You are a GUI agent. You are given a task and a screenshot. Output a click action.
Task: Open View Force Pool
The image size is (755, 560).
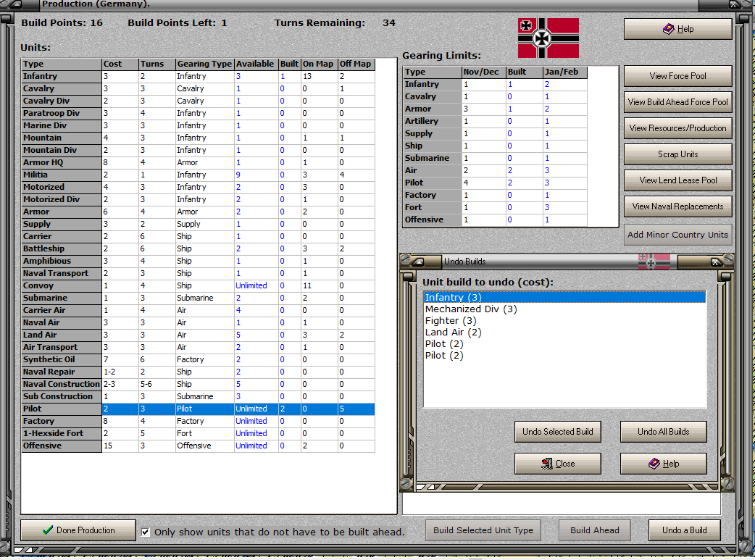678,76
